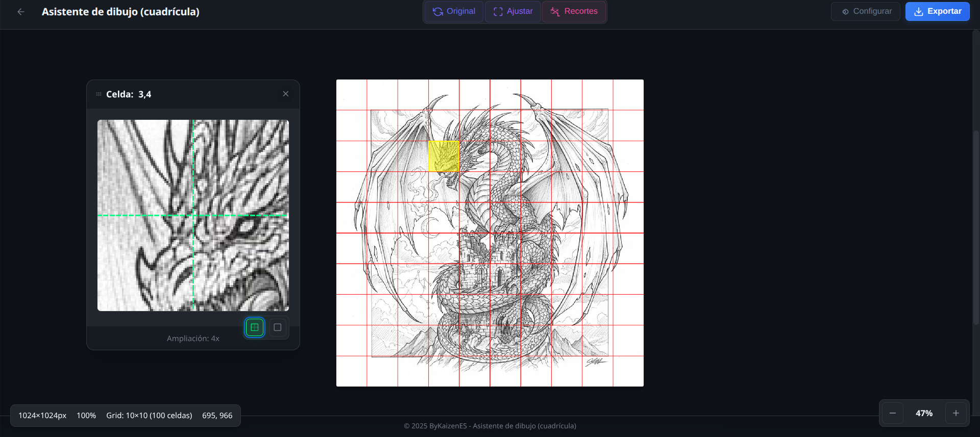Zoom out with the minus button

click(892, 413)
